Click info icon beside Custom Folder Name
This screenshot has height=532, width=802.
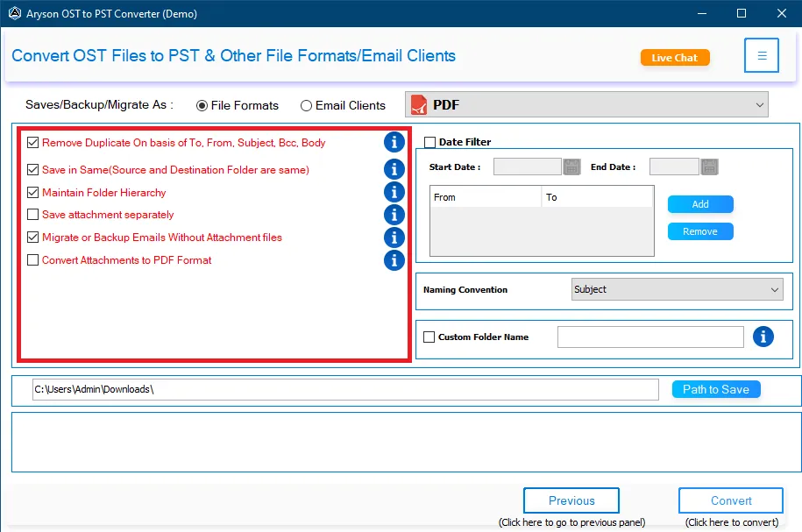point(763,337)
